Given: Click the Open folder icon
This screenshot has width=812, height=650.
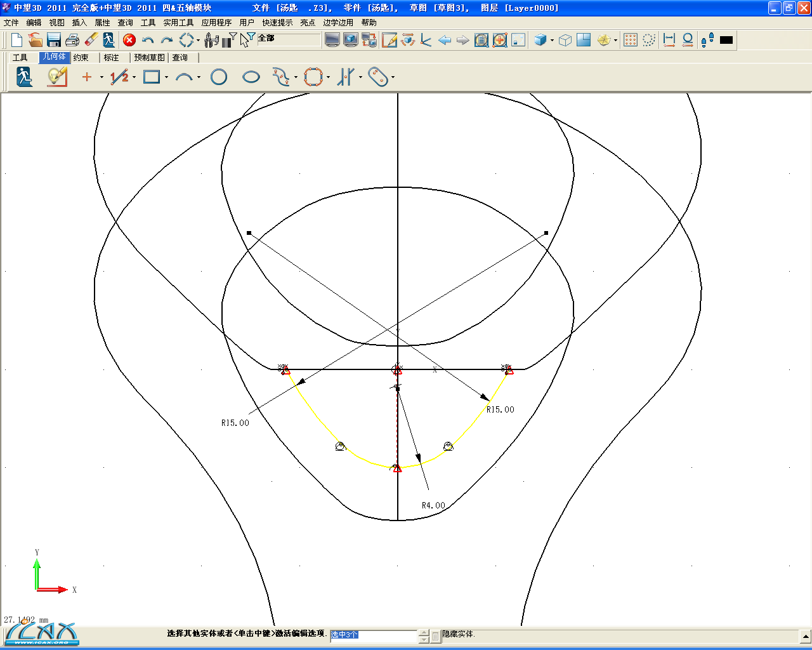Looking at the screenshot, I should tap(36, 40).
